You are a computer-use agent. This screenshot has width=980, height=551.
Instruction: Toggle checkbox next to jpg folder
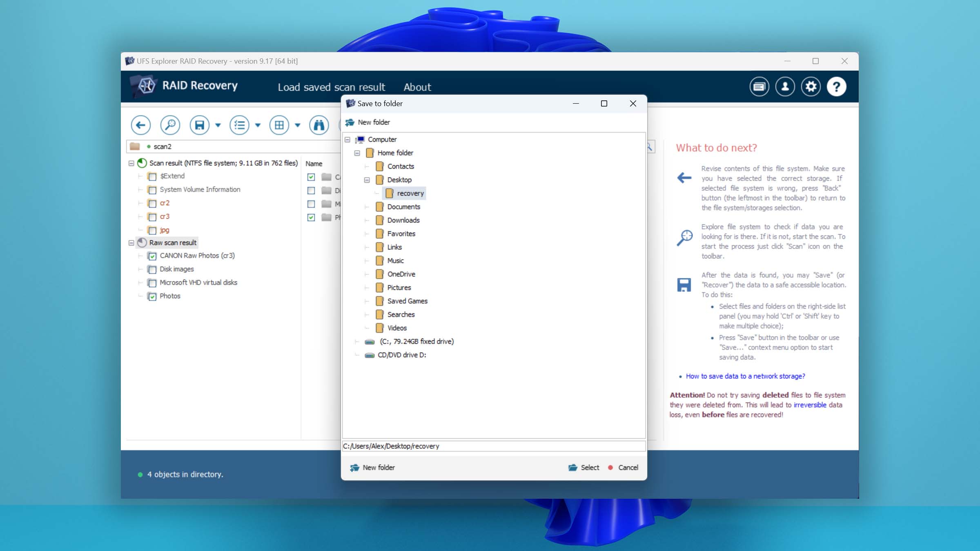point(151,229)
